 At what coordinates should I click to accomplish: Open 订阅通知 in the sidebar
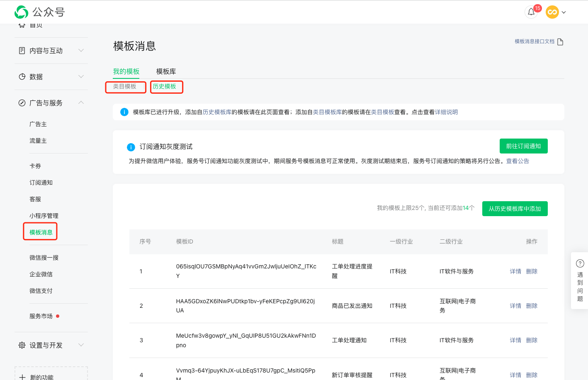click(x=41, y=183)
